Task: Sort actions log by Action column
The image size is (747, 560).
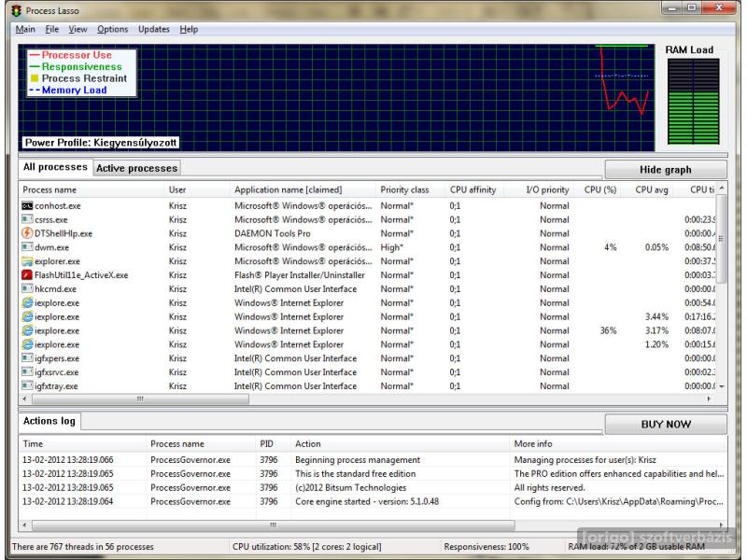Action: point(400,444)
